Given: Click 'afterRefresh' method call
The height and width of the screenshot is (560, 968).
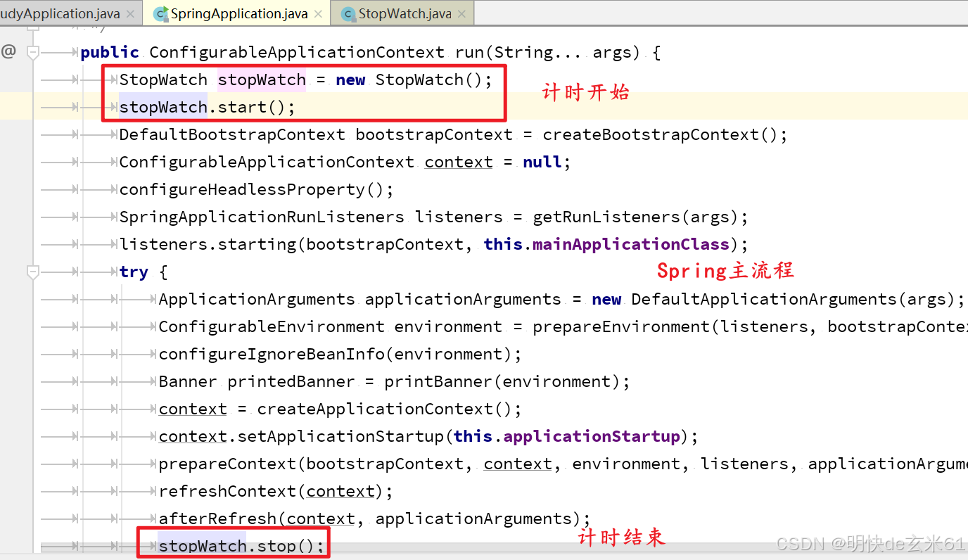Looking at the screenshot, I should coord(217,519).
